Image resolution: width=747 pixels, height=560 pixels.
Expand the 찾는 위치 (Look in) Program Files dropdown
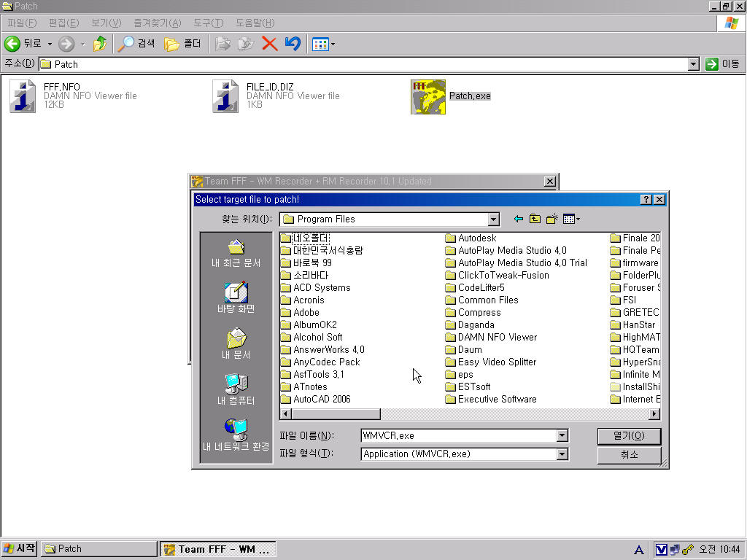point(494,219)
